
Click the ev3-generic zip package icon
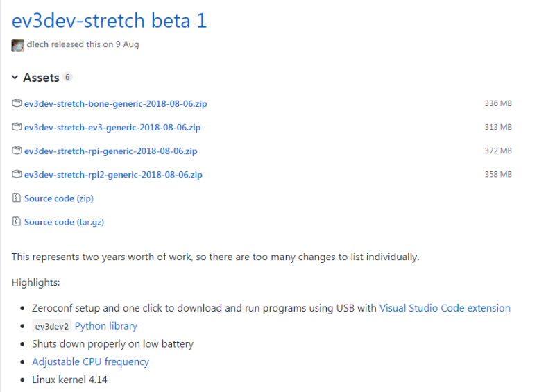[17, 128]
